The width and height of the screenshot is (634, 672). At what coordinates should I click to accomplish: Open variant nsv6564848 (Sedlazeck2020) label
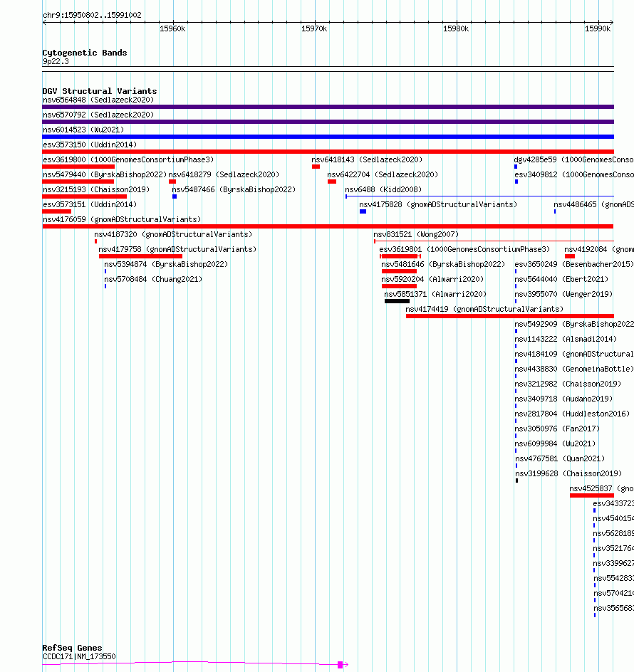(98, 100)
